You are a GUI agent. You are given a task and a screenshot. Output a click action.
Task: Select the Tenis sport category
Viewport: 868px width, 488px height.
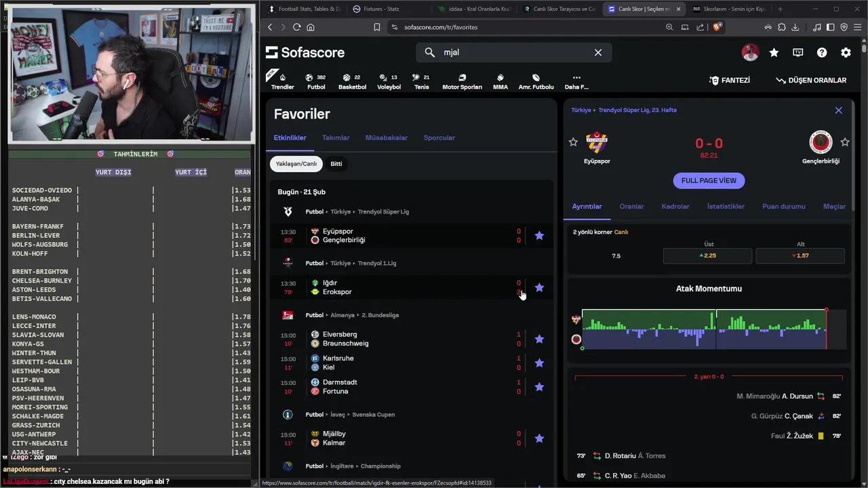pyautogui.click(x=421, y=81)
